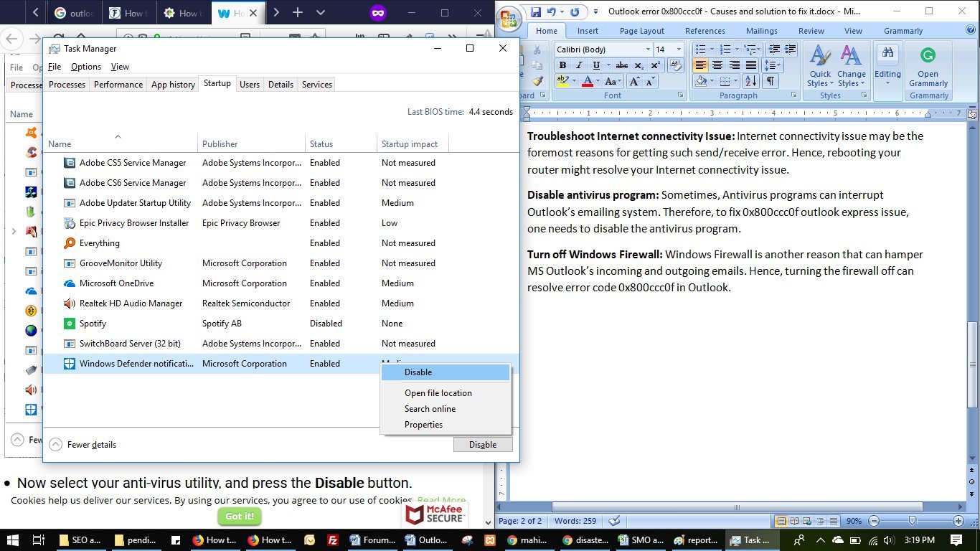
Task: Open the Windows Start menu
Action: point(14,540)
